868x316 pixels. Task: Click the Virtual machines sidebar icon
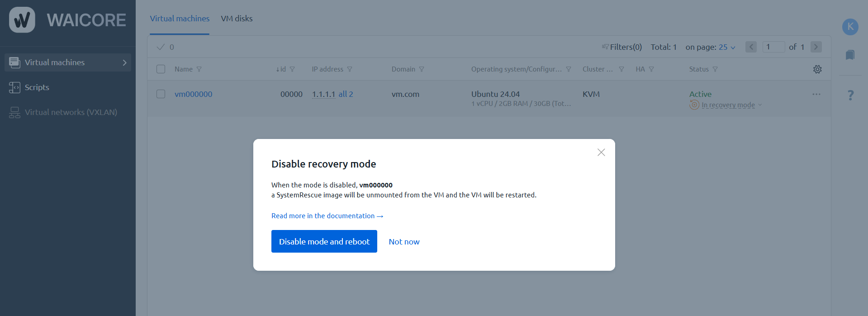pyautogui.click(x=14, y=62)
